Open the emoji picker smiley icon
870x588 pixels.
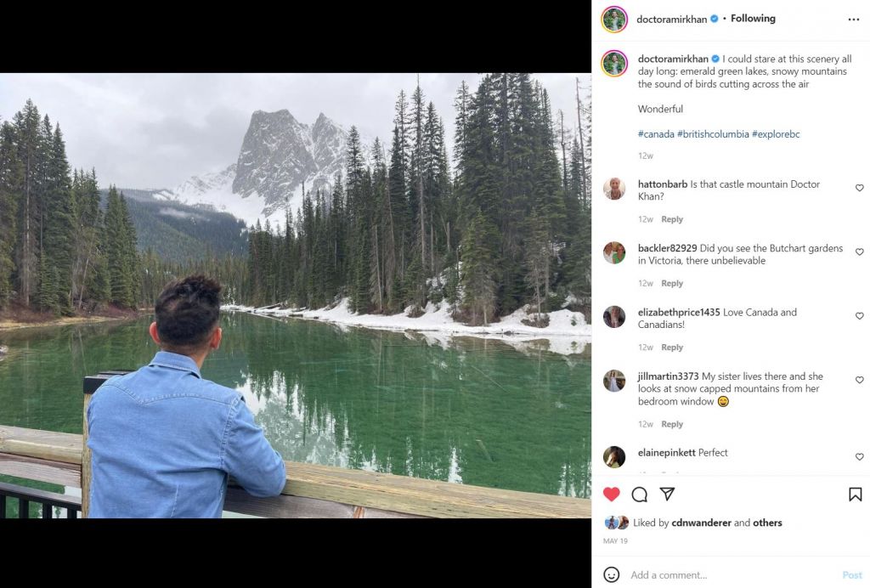coord(612,575)
